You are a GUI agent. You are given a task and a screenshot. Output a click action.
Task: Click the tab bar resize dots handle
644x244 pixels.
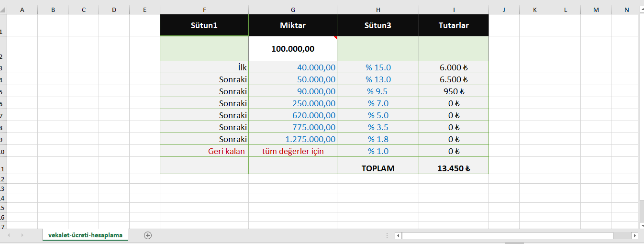pyautogui.click(x=387, y=235)
